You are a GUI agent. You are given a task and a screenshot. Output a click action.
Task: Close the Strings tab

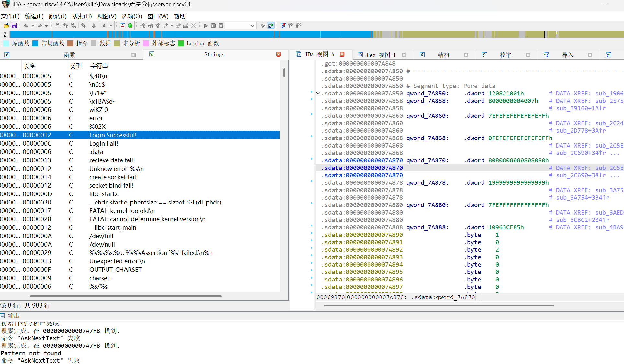(278, 54)
